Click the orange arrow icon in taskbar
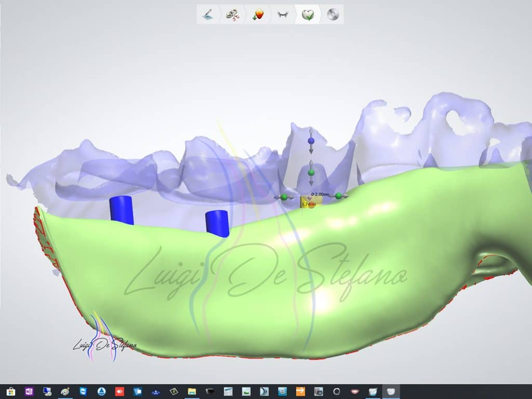The height and width of the screenshot is (399, 532). (300, 392)
